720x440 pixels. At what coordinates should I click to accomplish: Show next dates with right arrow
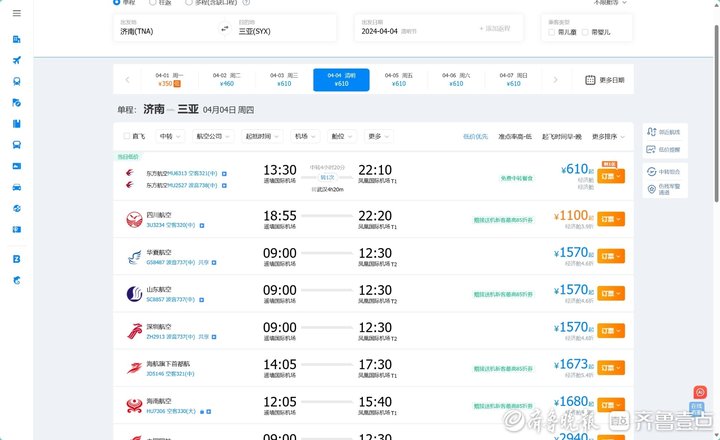click(x=556, y=80)
